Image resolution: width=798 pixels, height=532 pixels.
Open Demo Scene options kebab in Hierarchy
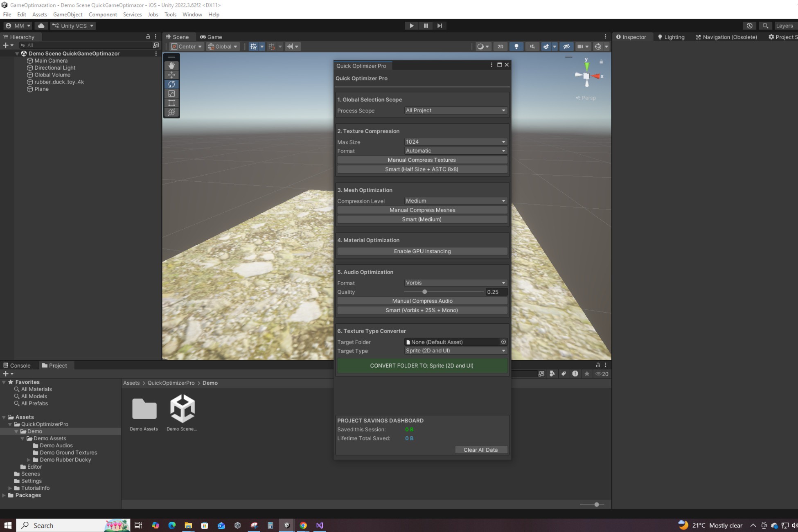point(156,54)
